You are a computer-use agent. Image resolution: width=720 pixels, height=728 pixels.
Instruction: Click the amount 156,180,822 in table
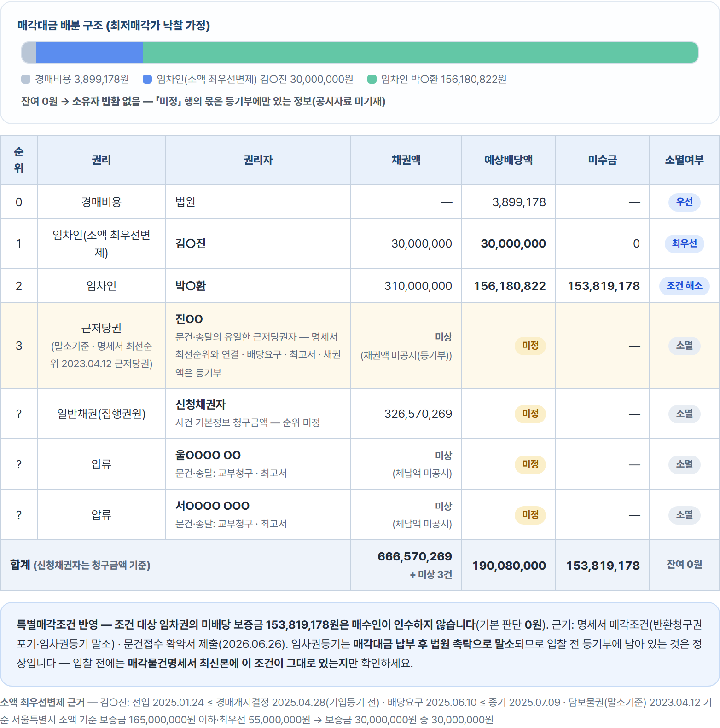point(510,286)
